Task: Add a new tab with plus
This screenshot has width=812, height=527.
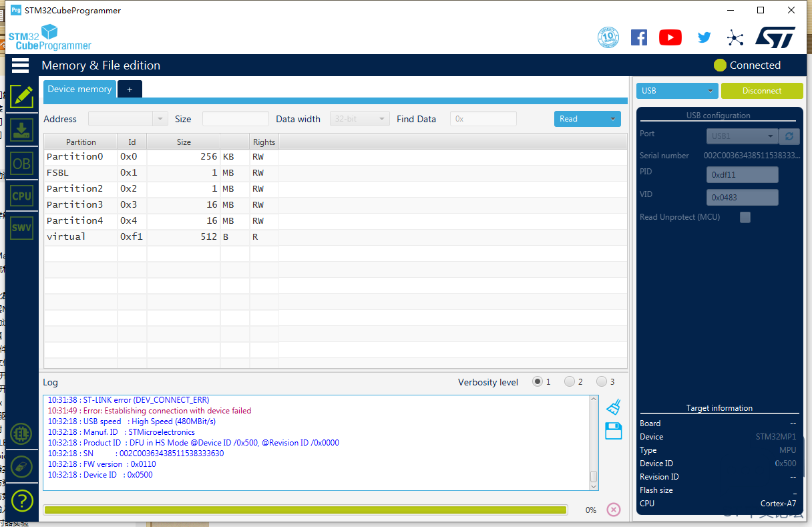Action: coord(130,90)
